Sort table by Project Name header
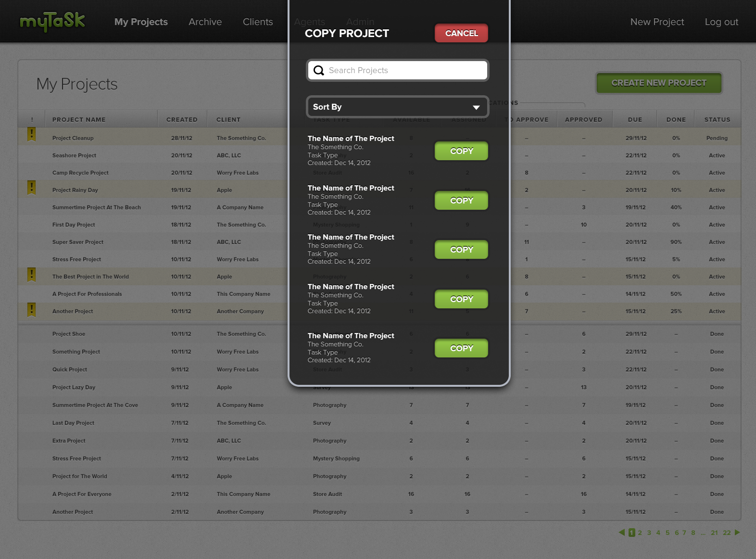The height and width of the screenshot is (559, 756). 79,120
